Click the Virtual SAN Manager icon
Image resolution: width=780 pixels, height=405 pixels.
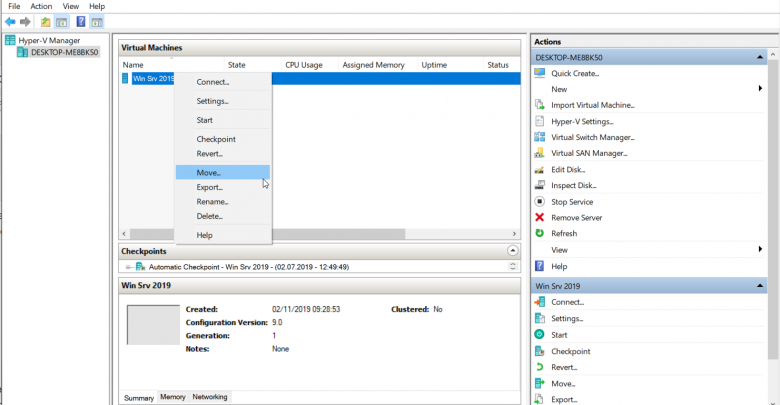tap(539, 153)
